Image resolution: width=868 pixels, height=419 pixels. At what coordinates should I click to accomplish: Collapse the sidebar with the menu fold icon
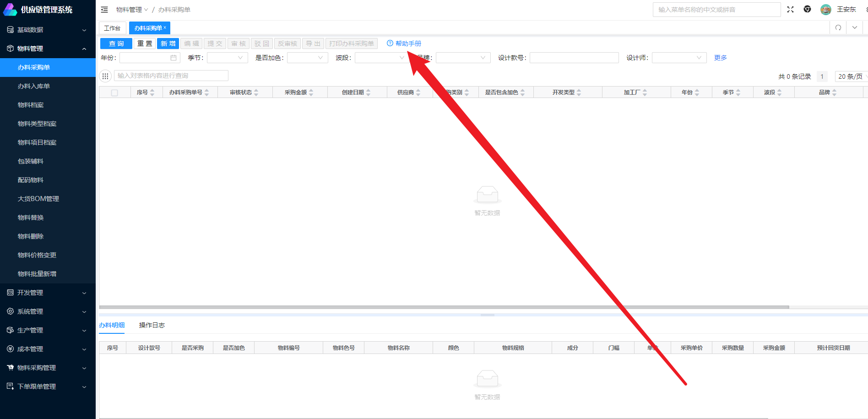(x=104, y=10)
